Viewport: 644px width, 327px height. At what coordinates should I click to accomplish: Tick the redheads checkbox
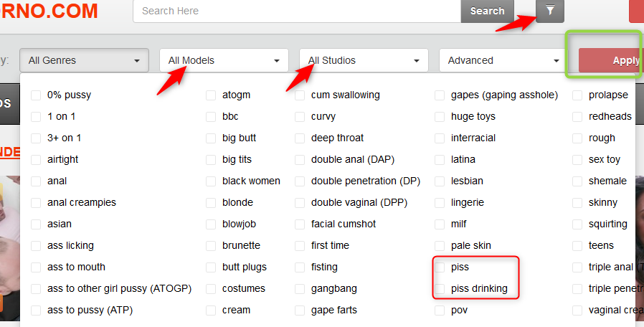[x=578, y=116]
